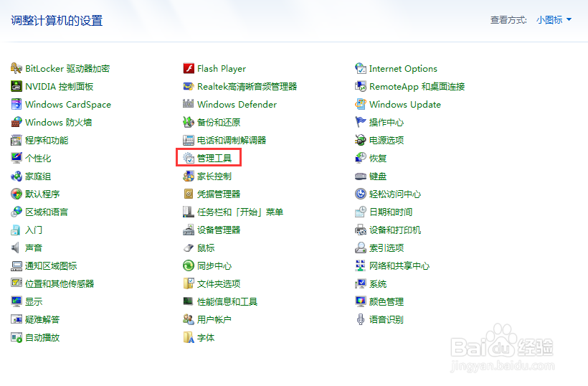Click the BitLocker drive encryption icon
Image resolution: width=588 pixels, height=386 pixels.
(16, 69)
